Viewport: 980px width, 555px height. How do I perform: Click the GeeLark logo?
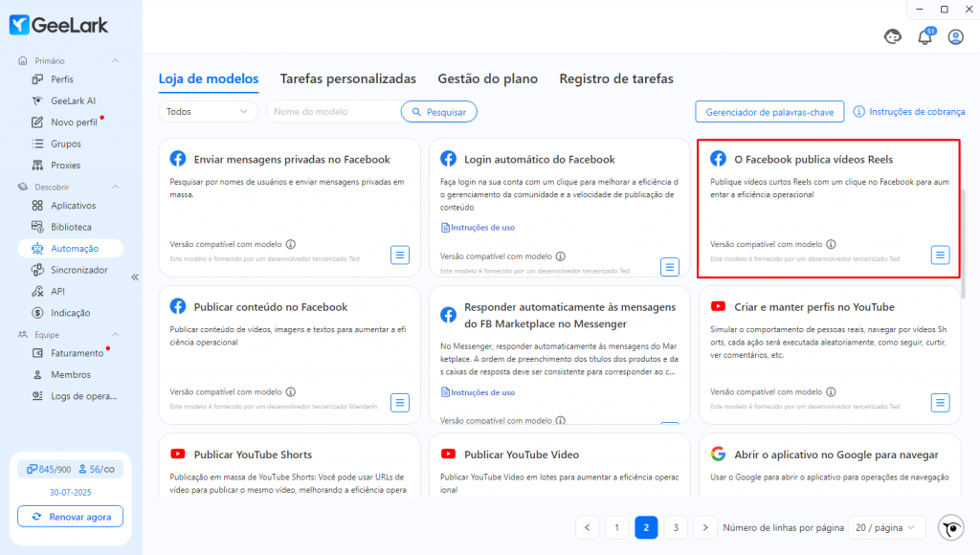click(x=58, y=25)
